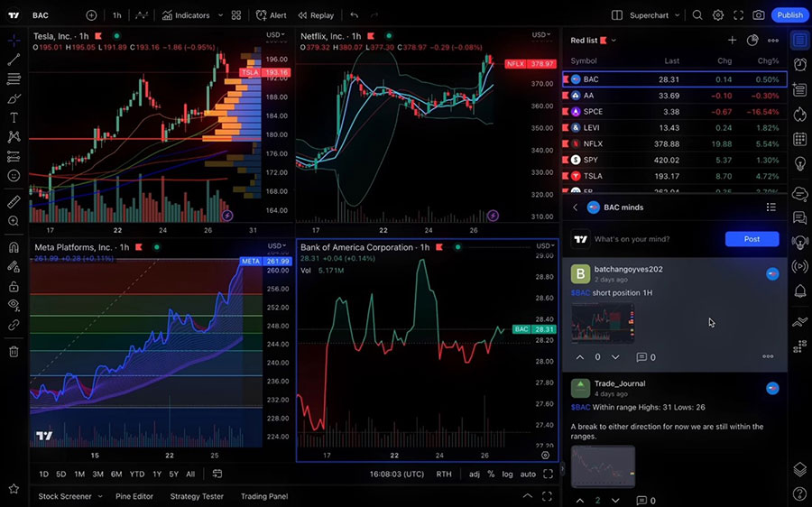The width and height of the screenshot is (812, 507).
Task: Open the brush drawing tool
Action: click(14, 98)
